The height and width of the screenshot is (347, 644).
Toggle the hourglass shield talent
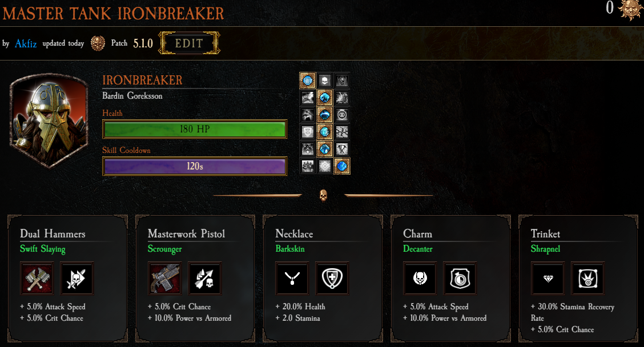click(x=308, y=132)
